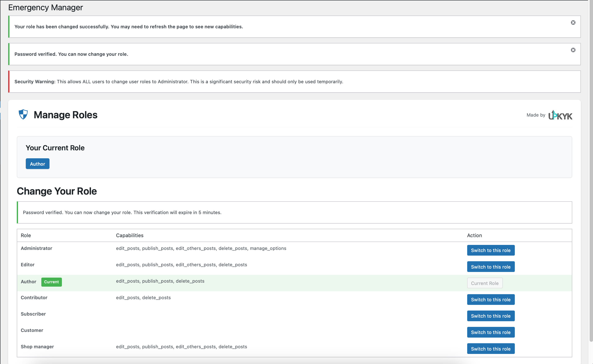Switch to the Subscriber role
This screenshot has height=364, width=593.
coord(490,316)
